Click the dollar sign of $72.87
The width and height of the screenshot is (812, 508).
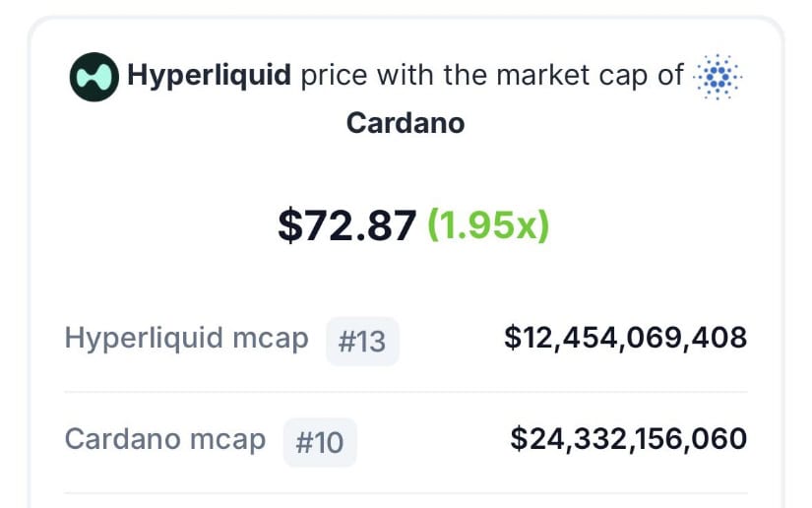[290, 225]
